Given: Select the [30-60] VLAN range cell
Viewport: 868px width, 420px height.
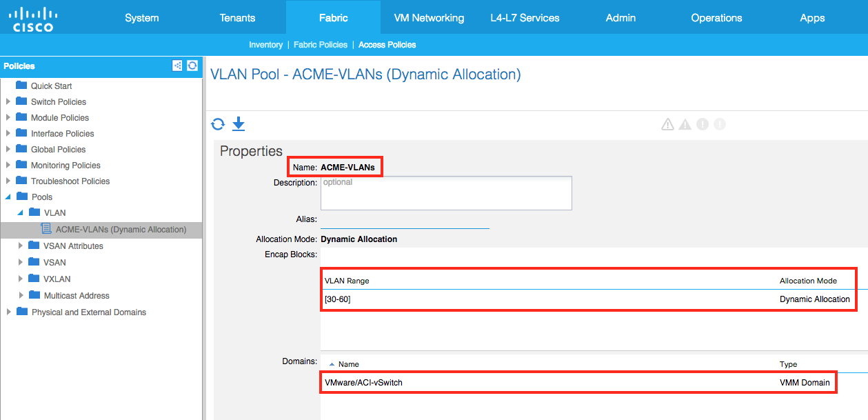Looking at the screenshot, I should click(x=338, y=299).
